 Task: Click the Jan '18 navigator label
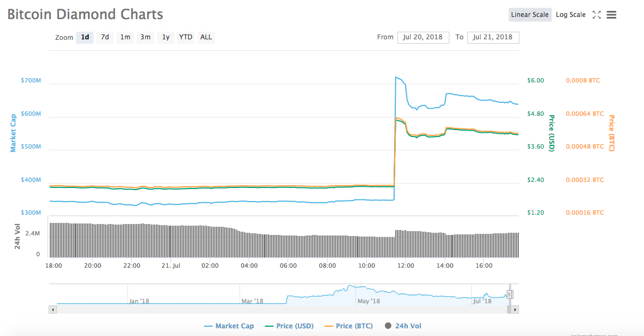(x=139, y=301)
